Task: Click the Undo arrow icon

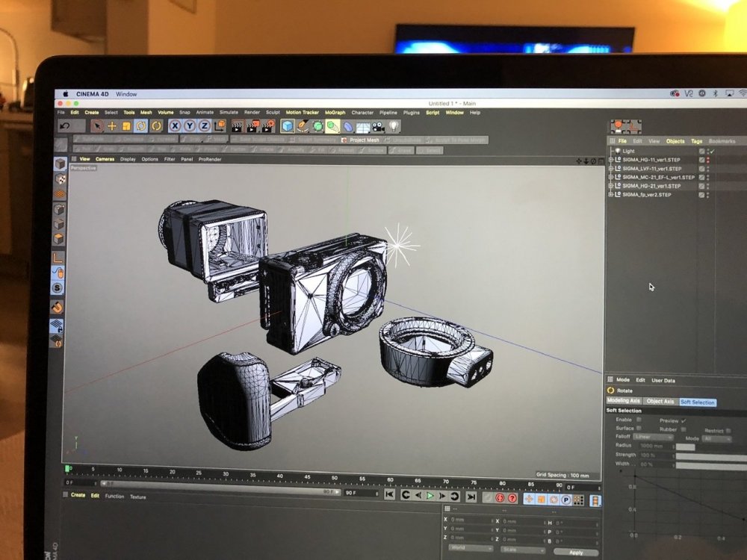Action: click(65, 126)
